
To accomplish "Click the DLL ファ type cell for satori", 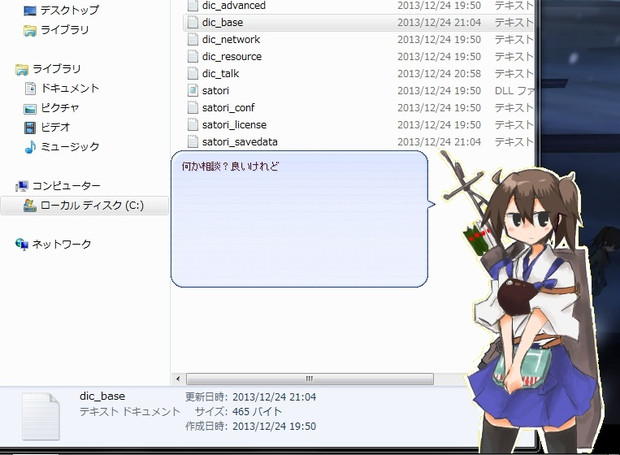I will 514,91.
